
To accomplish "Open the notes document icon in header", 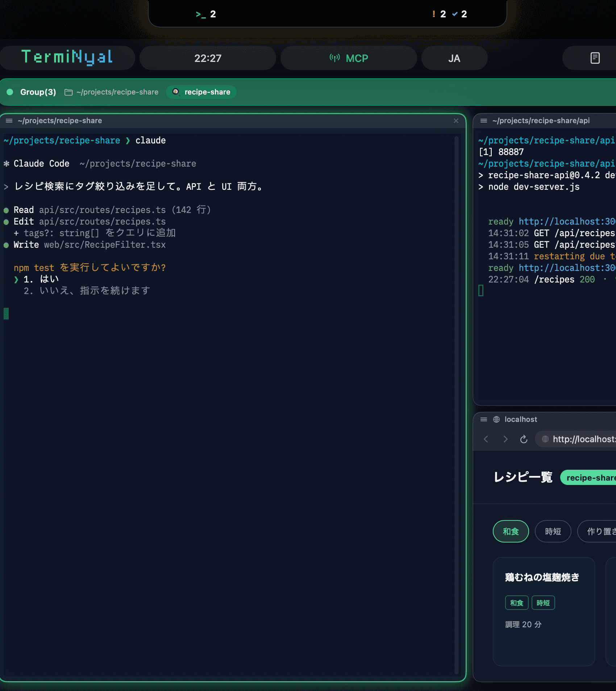I will click(x=595, y=58).
